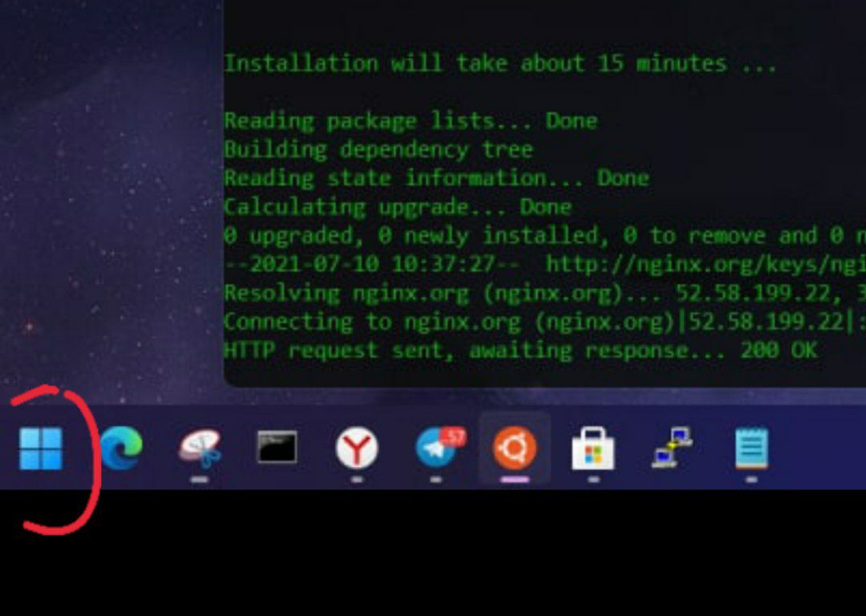Screen dimensions: 866x616
Task: Click the 'Calculating upgrade... Done' line
Action: tap(398, 207)
